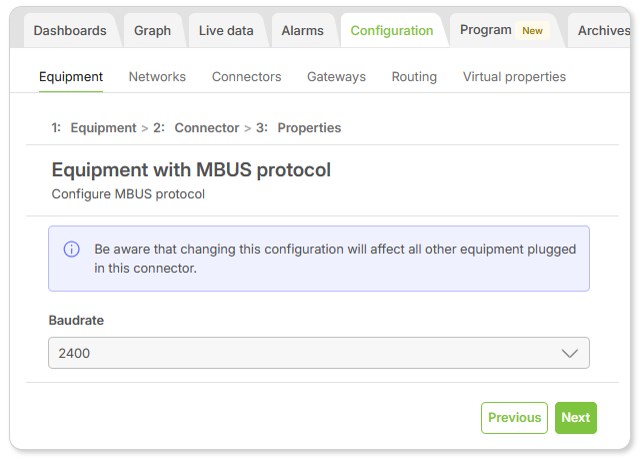Click the Previous button
641x462 pixels.
[514, 417]
